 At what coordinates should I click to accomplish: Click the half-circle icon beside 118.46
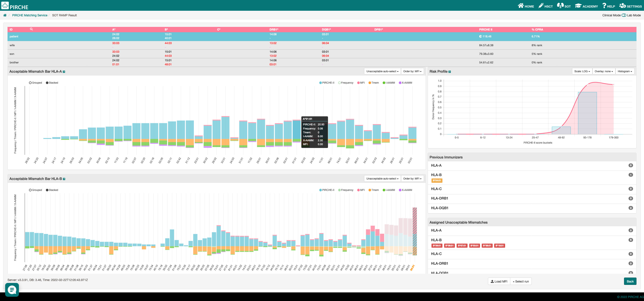[480, 36]
